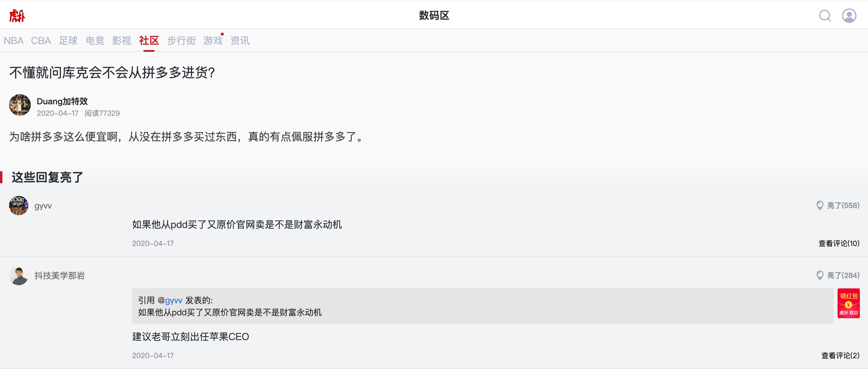Viewport: 868px width, 369px height.
Task: Click the lightbulb icon beside 亮了(284)
Action: 820,276
